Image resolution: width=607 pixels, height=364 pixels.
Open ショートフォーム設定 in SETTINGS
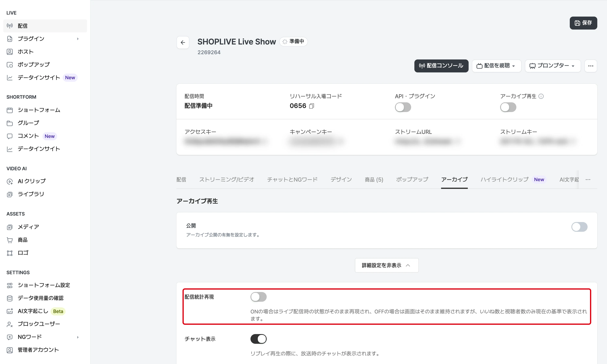pos(45,285)
